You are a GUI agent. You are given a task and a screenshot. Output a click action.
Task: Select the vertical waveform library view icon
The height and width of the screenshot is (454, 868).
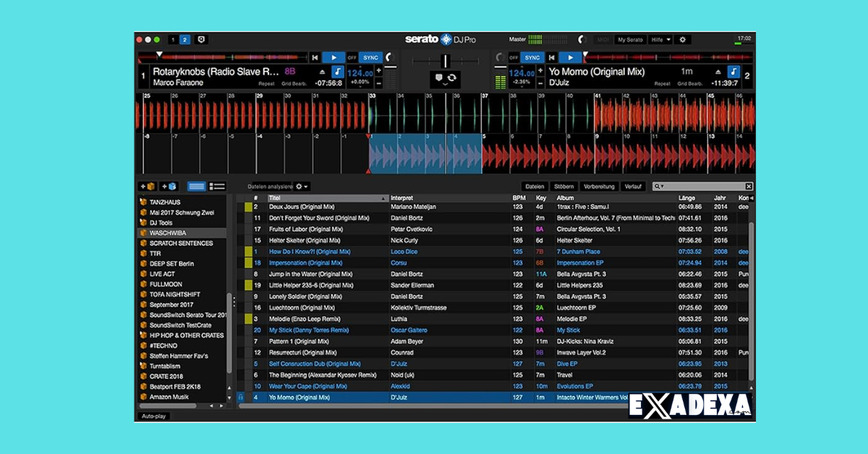pyautogui.click(x=197, y=186)
